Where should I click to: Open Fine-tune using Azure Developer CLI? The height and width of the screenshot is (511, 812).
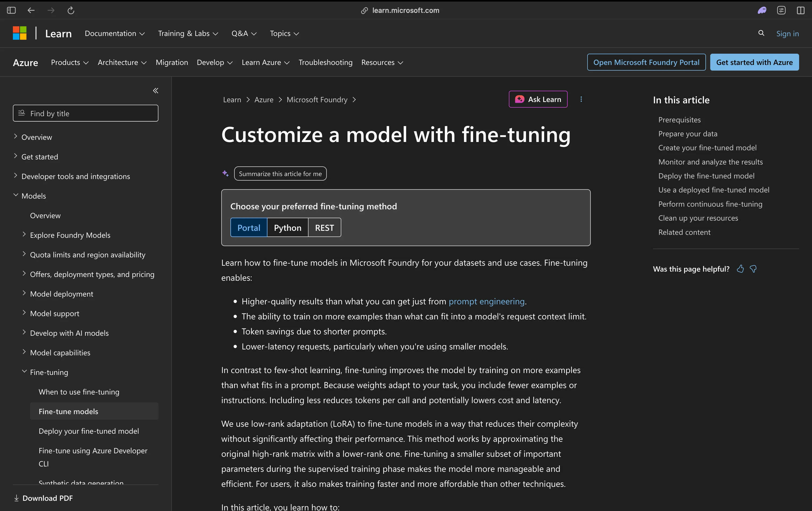coord(93,457)
